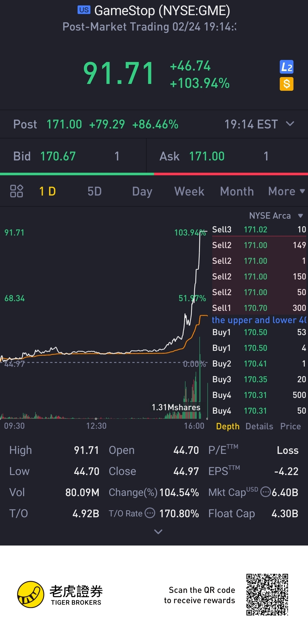This screenshot has width=308, height=644.
Task: Open the chart layout grid icon
Action: tap(17, 191)
